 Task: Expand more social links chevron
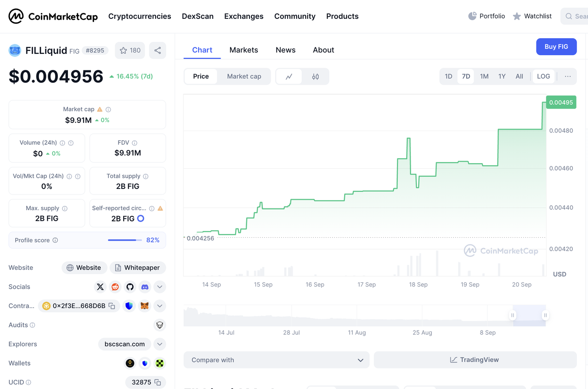[159, 287]
